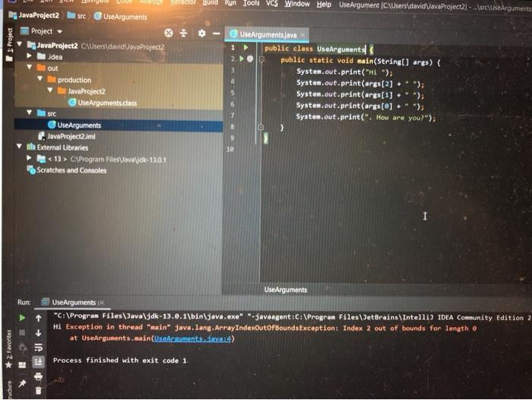Click src breadcrumb in navigation bar
Image resolution: width=532 pixels, height=400 pixels.
pos(77,16)
